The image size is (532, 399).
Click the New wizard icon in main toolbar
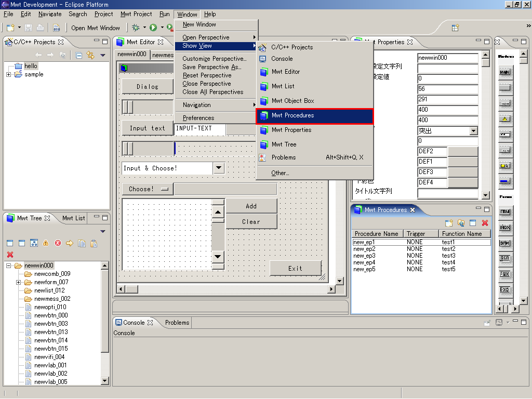coord(10,28)
